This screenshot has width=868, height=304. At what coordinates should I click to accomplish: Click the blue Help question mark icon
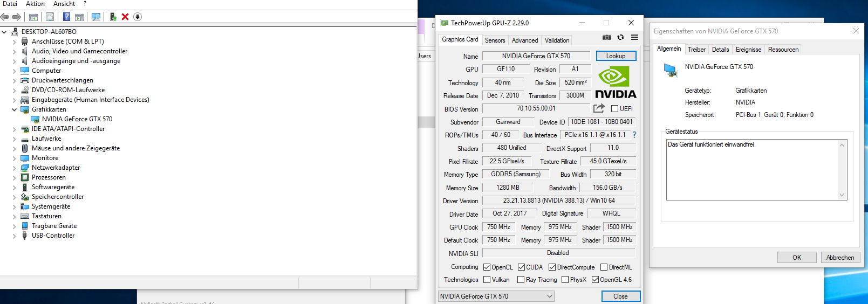tap(66, 17)
